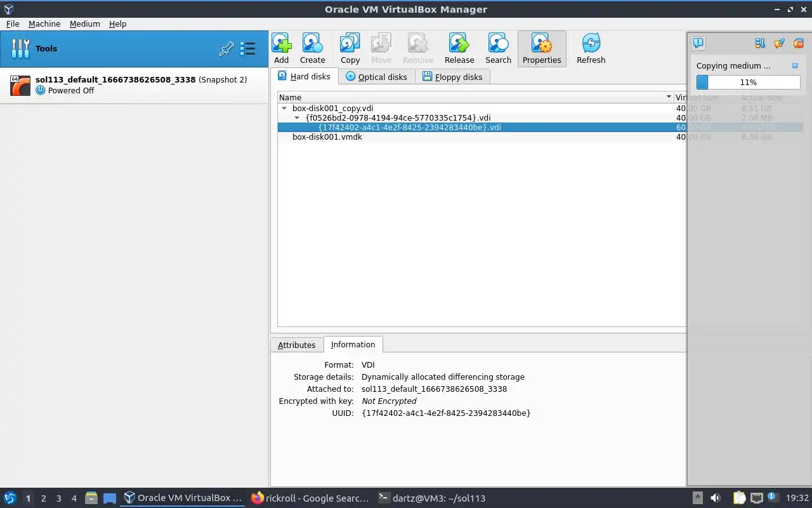
Task: Click the Refresh toolbar icon
Action: click(x=591, y=48)
